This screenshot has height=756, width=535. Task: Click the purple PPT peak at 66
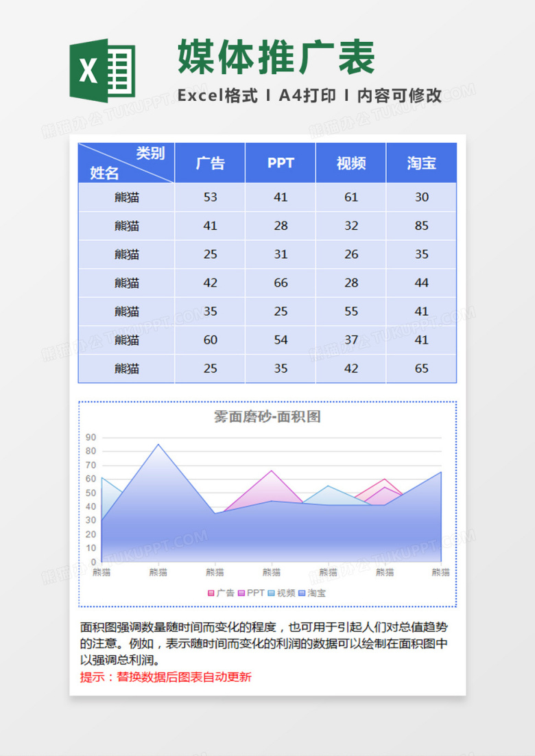272,471
